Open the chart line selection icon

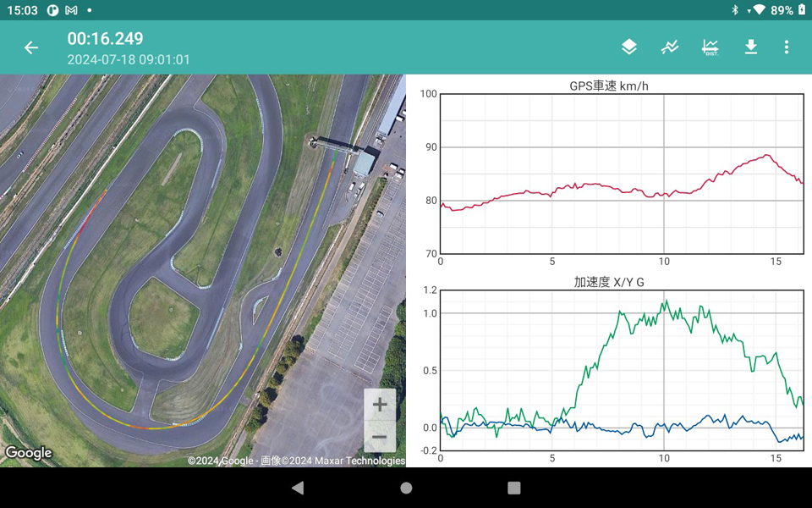coord(669,47)
